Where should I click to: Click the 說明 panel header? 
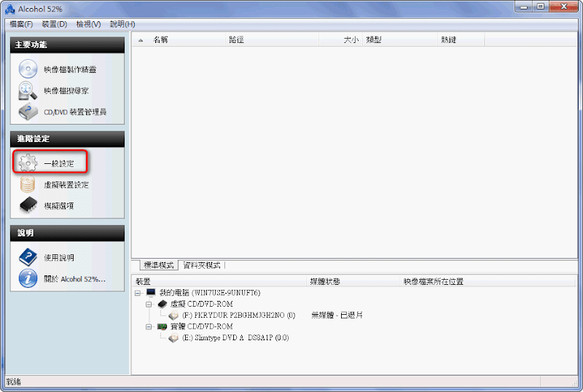click(67, 233)
